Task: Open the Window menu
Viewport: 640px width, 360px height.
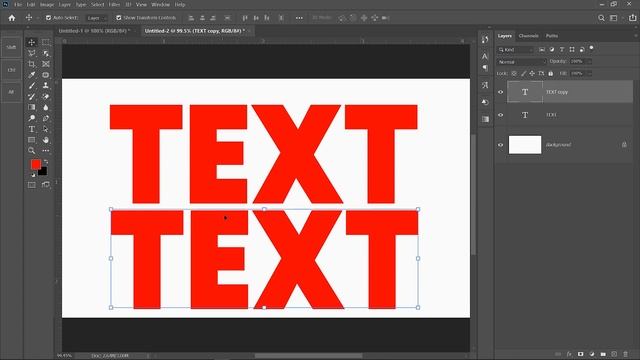Action: point(160,4)
